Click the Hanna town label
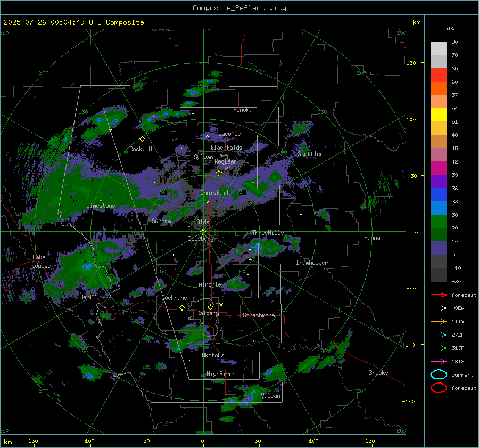Screen dimensions: 479x448 [372, 238]
